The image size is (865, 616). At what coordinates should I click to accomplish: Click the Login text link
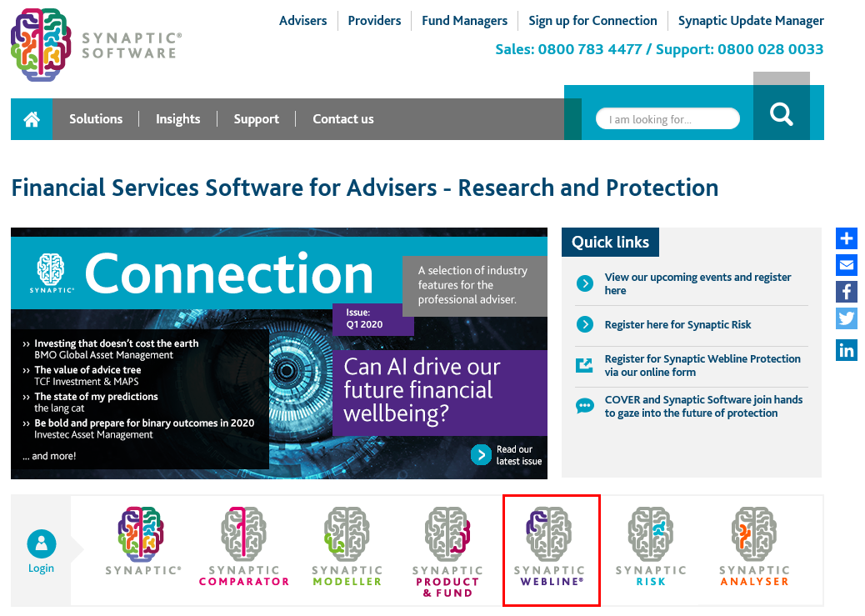tap(42, 568)
